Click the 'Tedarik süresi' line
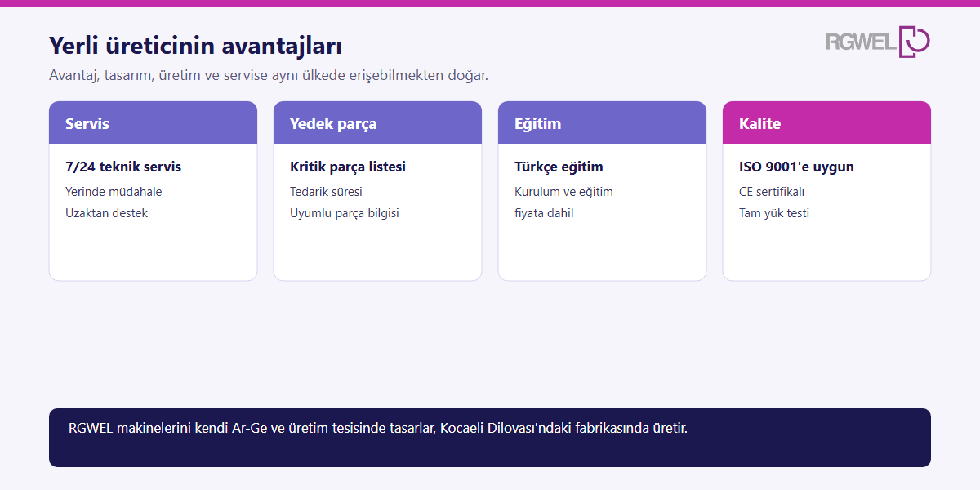 [326, 192]
